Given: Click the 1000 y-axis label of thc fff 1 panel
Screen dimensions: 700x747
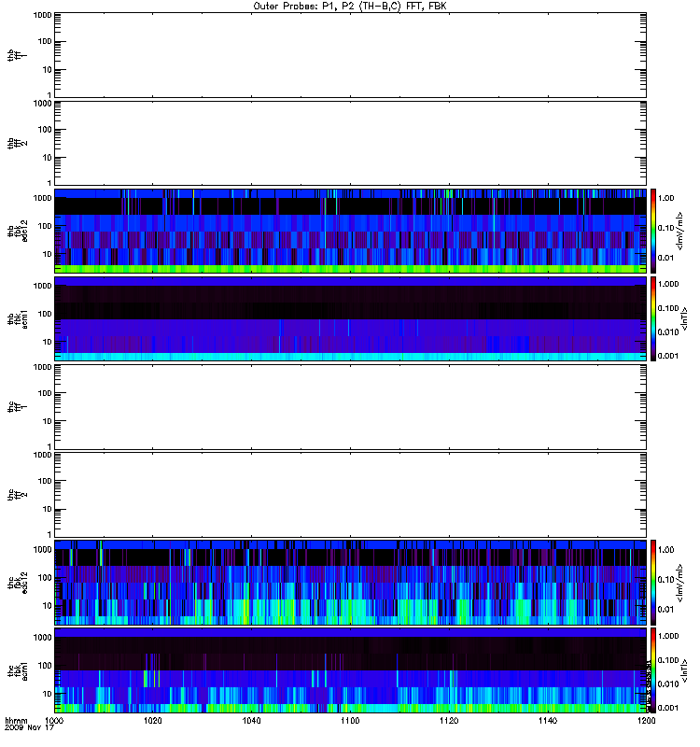Looking at the screenshot, I should coord(42,367).
